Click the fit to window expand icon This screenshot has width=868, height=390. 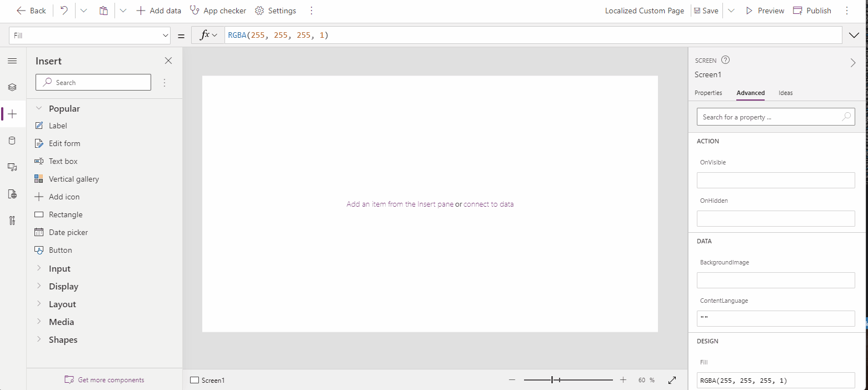click(672, 380)
